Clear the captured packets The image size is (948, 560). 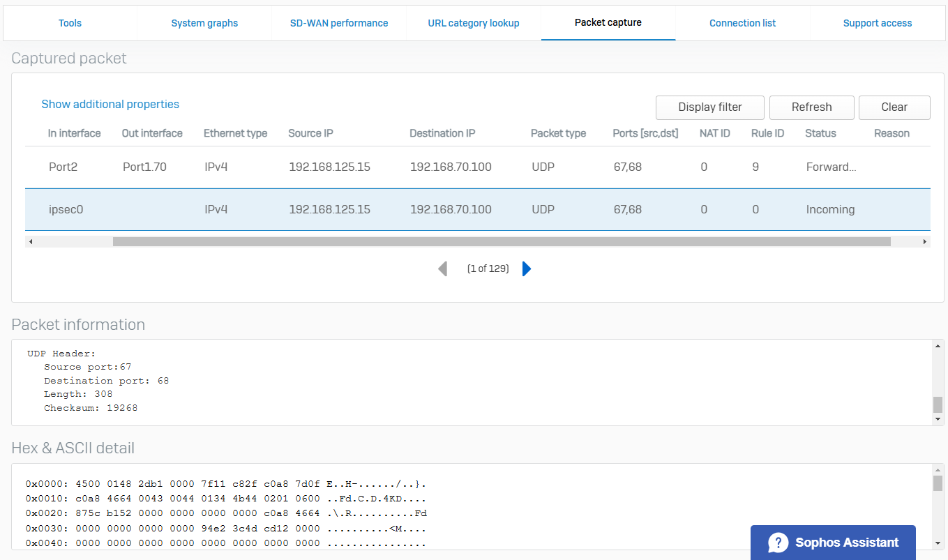[894, 107]
